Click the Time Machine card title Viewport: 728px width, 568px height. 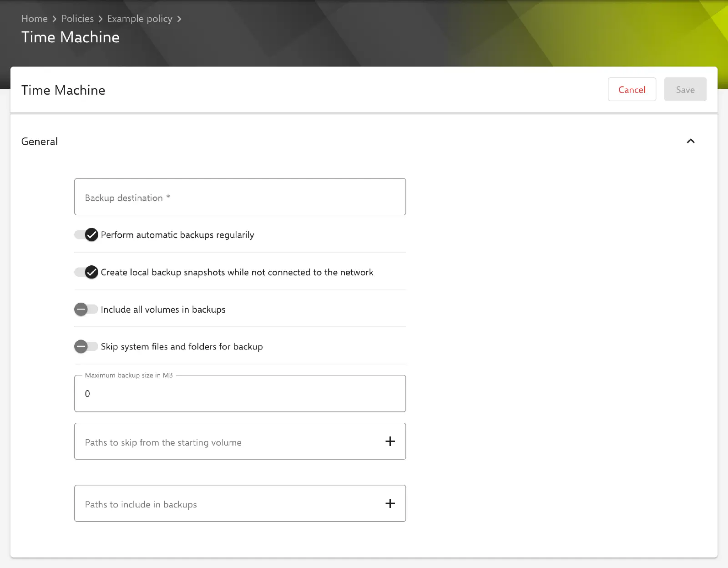pyautogui.click(x=63, y=90)
